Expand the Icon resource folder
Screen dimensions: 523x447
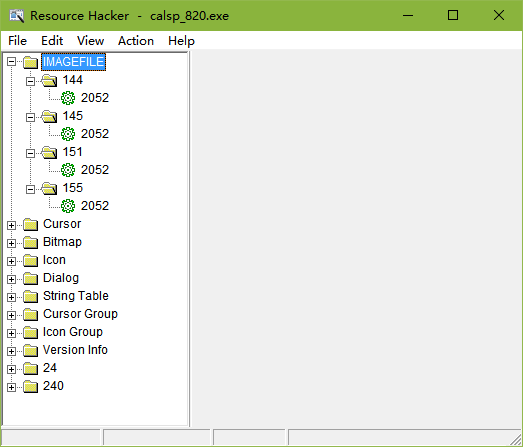11,261
